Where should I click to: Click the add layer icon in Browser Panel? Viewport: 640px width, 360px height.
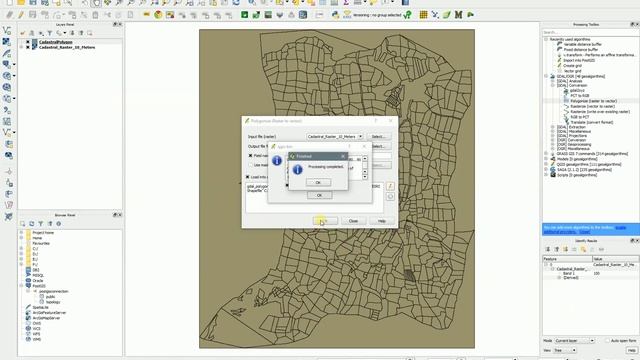(x=22, y=224)
